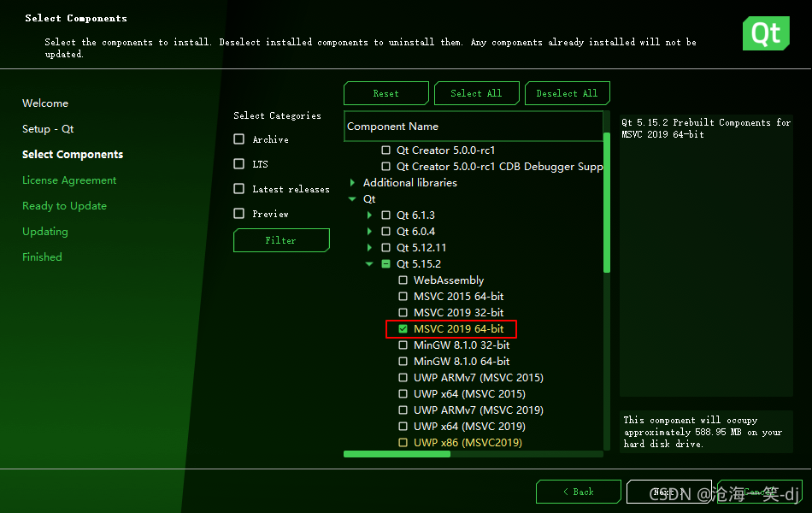The height and width of the screenshot is (513, 812).
Task: Select the MSVC 2019 64-bit row text
Action: point(458,328)
